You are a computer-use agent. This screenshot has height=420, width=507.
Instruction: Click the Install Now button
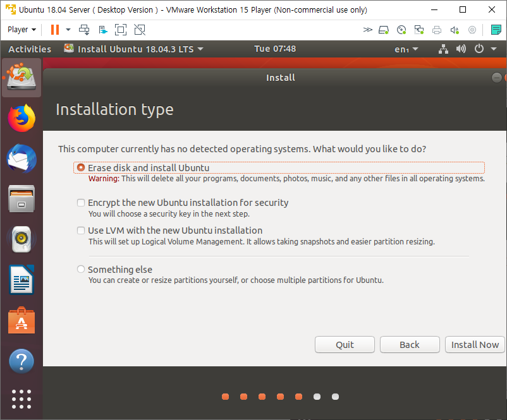tap(475, 345)
